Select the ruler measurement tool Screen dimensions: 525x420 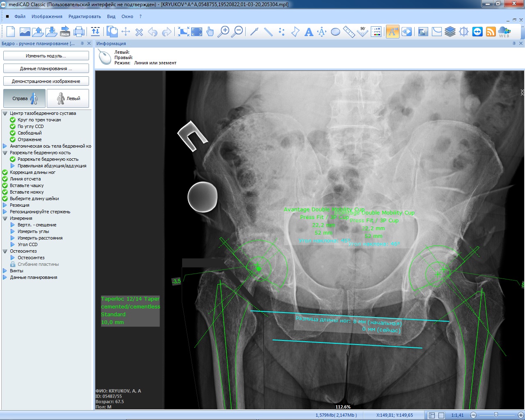click(349, 32)
